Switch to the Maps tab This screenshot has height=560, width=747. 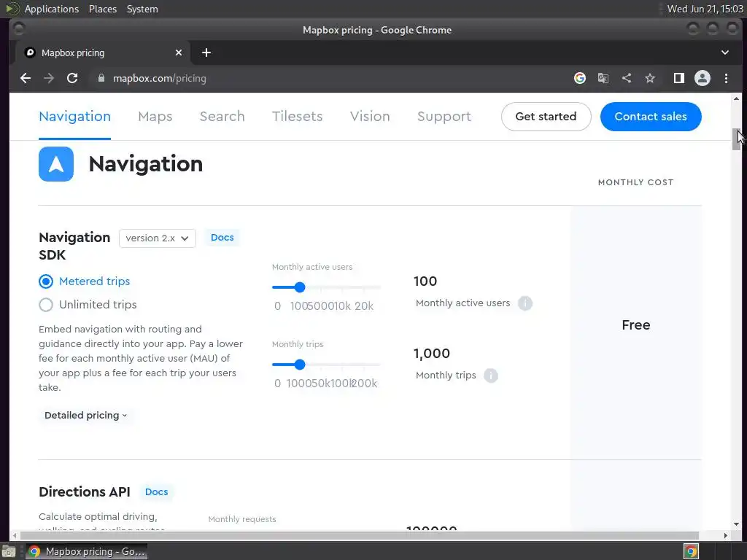click(x=155, y=117)
